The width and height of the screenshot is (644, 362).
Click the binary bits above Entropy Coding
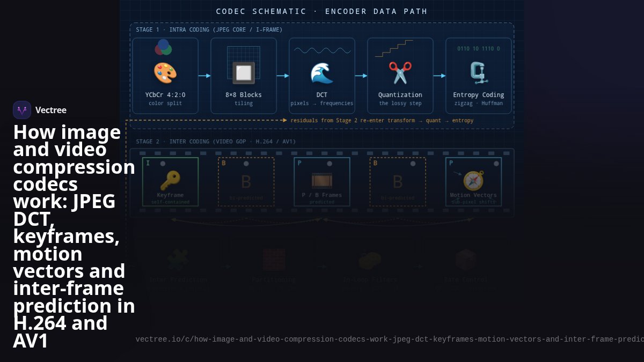click(x=479, y=49)
